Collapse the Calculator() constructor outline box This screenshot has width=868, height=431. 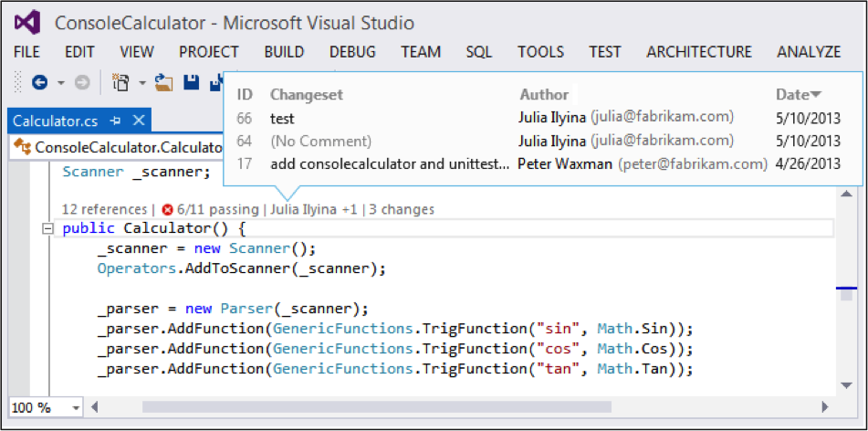coord(47,229)
